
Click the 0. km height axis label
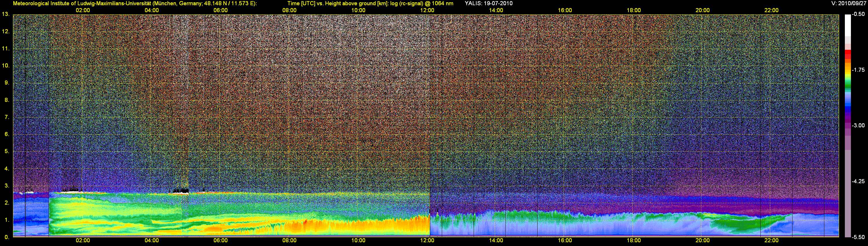7,237
